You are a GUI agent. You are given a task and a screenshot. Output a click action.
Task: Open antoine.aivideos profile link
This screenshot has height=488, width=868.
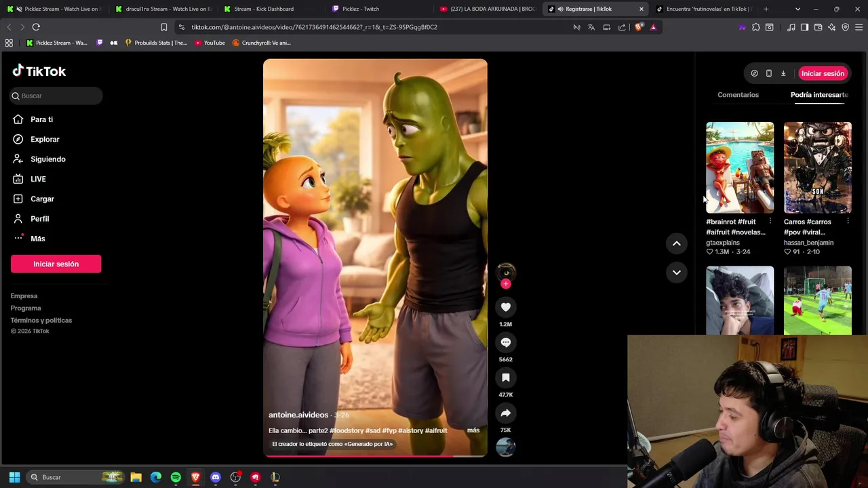[298, 415]
